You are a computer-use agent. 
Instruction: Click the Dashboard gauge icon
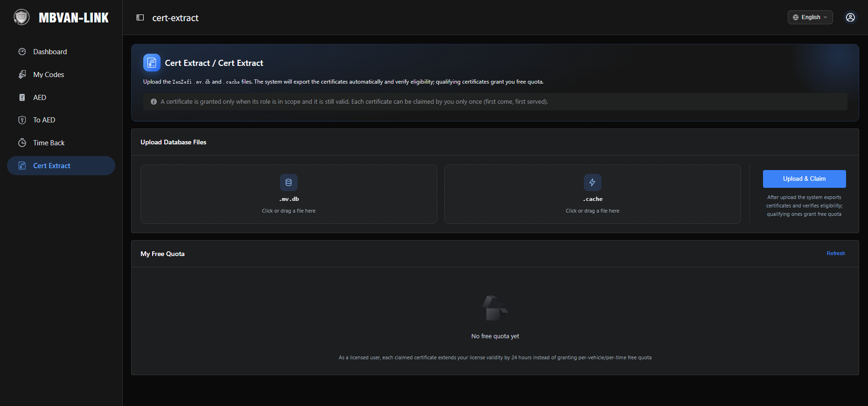pyautogui.click(x=22, y=51)
